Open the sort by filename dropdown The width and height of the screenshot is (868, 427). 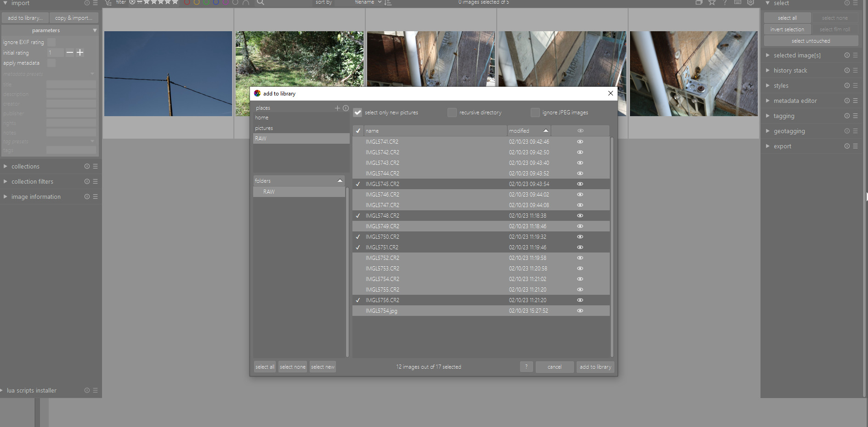(x=368, y=3)
